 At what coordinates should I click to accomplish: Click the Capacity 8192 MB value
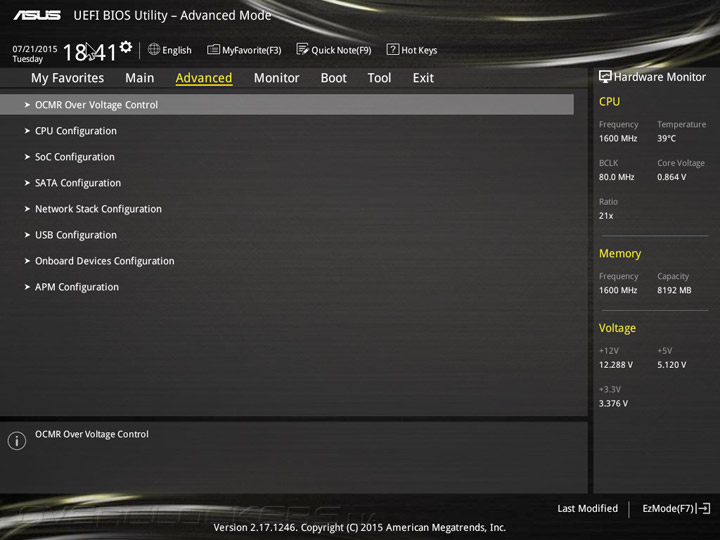(x=674, y=290)
